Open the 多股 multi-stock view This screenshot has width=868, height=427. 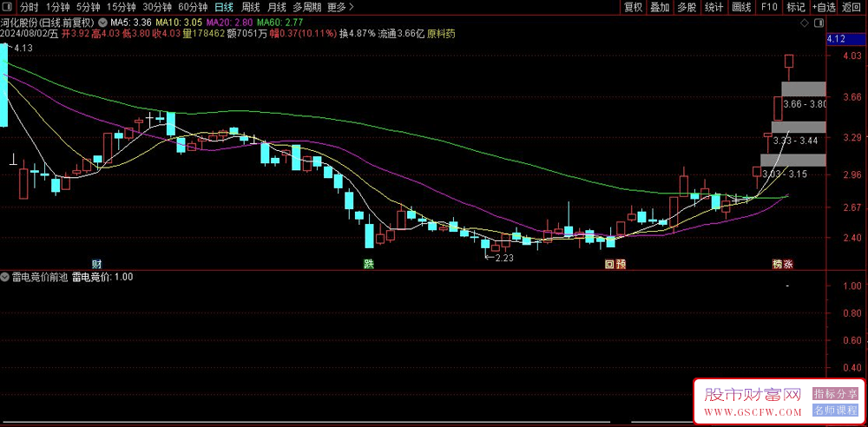coord(687,7)
